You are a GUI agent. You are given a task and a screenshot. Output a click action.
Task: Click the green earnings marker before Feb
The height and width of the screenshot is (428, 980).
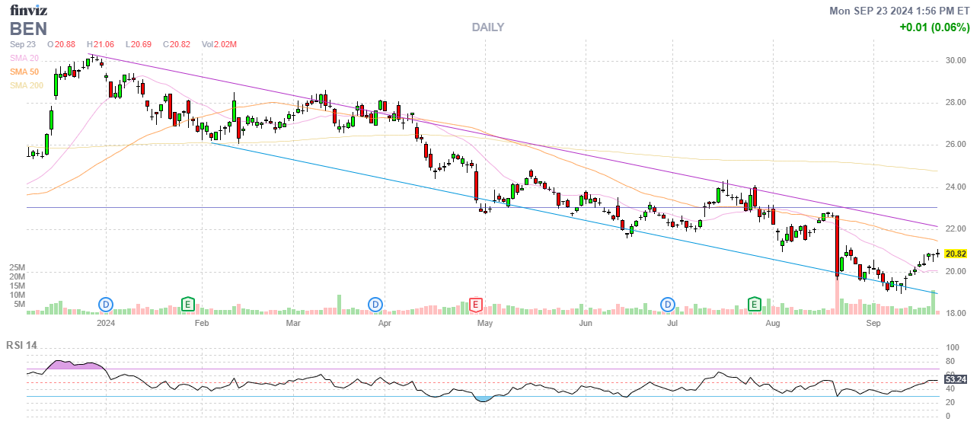click(x=187, y=305)
